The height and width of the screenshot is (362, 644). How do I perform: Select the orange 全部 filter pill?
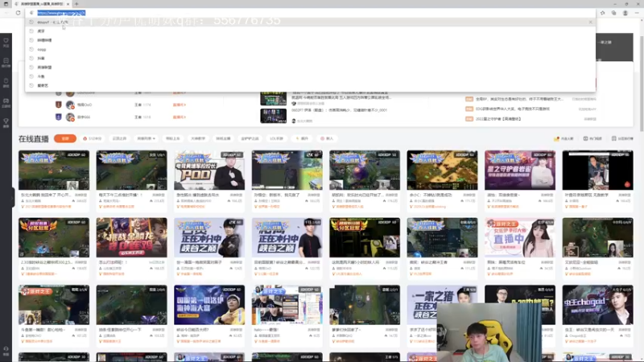(65, 138)
